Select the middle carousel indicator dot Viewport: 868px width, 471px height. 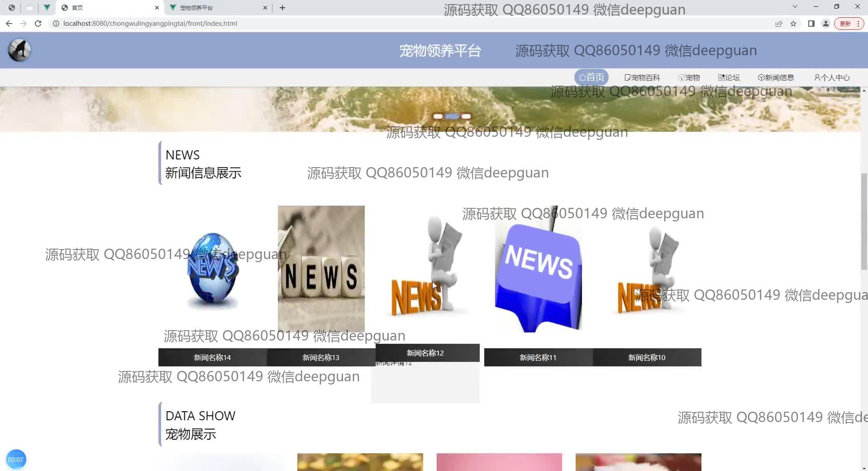tap(452, 116)
